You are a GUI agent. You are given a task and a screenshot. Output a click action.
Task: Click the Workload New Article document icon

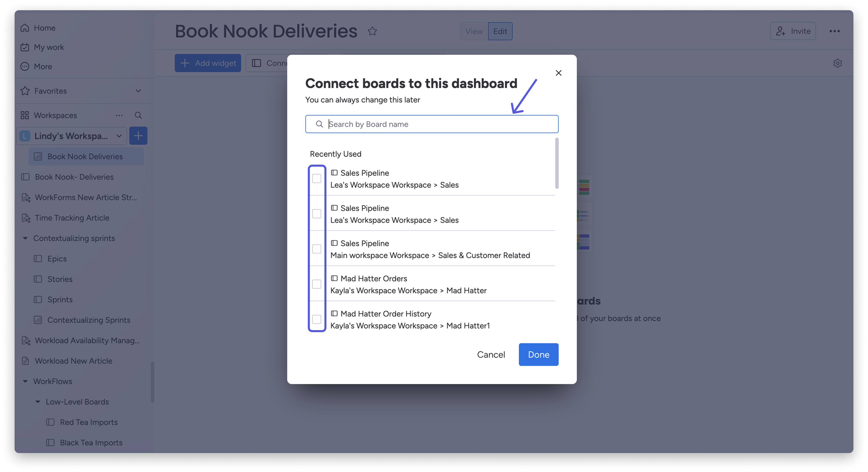[25, 361]
